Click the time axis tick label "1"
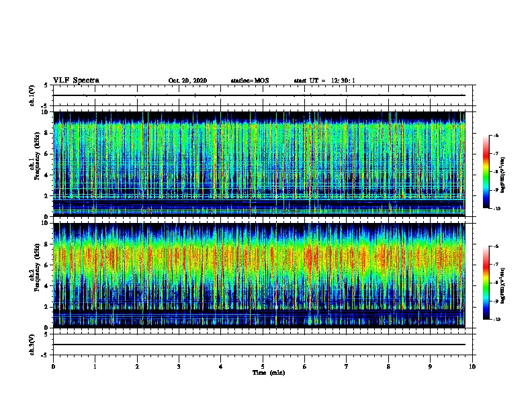532x411 pixels. pyautogui.click(x=95, y=367)
